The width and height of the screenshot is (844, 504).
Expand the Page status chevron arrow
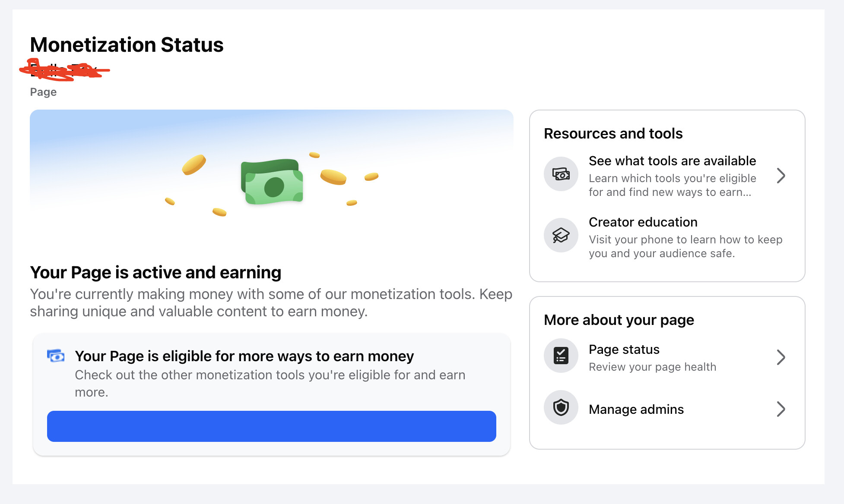point(781,357)
